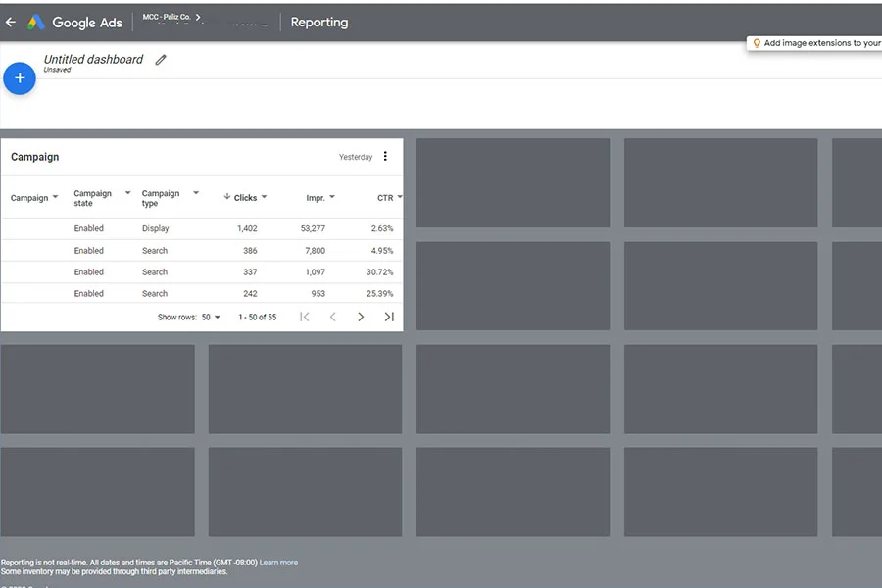Click the 242 clicks value
This screenshot has width=882, height=588.
[250, 293]
